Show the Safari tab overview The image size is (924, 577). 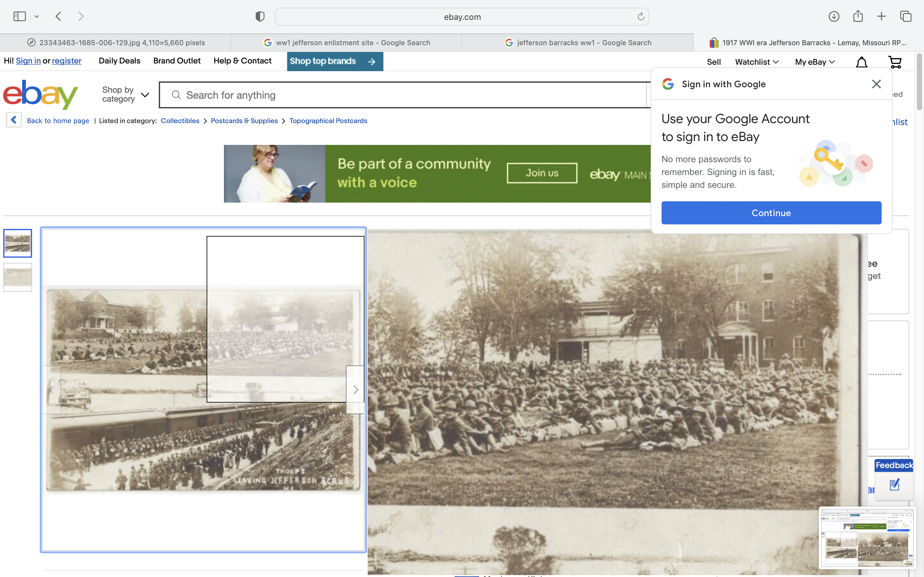tap(906, 16)
